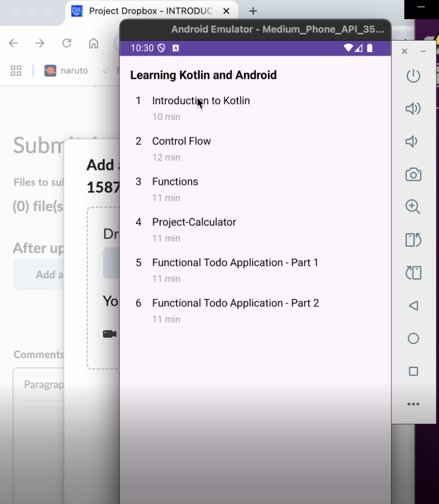Open the Project-Calculator lesson item
The image size is (439, 504).
tap(194, 222)
